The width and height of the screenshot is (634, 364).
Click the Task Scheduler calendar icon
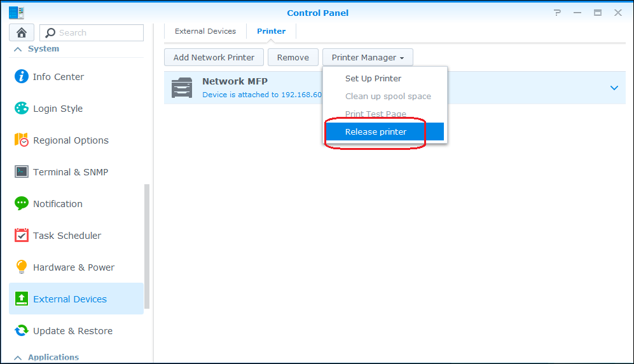click(22, 235)
